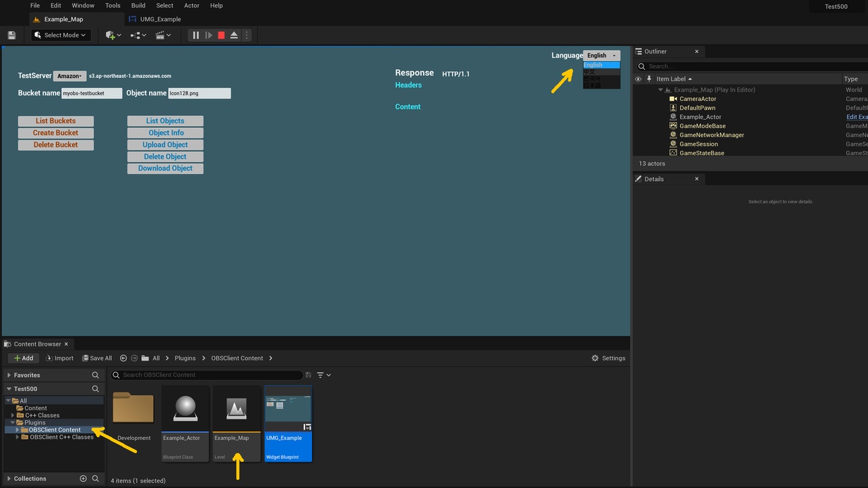Click the List Buckets button
Screen dimensions: 868x488
pyautogui.click(x=56, y=121)
